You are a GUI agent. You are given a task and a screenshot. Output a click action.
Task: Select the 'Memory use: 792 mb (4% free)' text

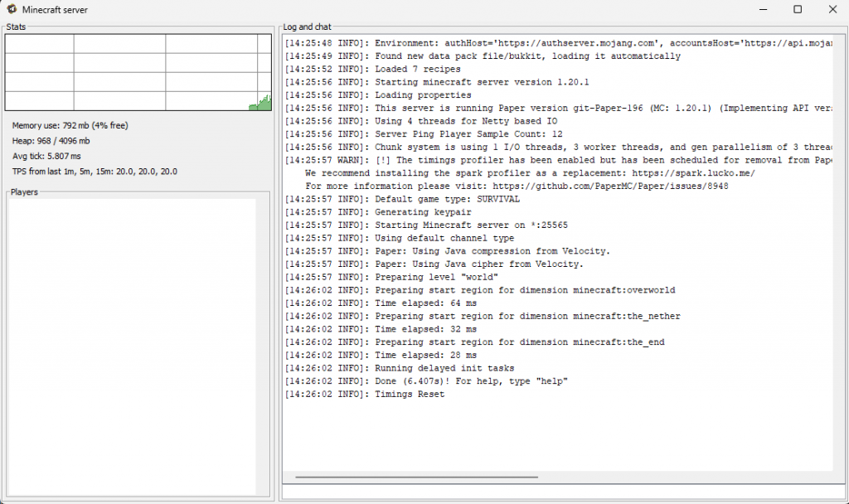tap(70, 126)
